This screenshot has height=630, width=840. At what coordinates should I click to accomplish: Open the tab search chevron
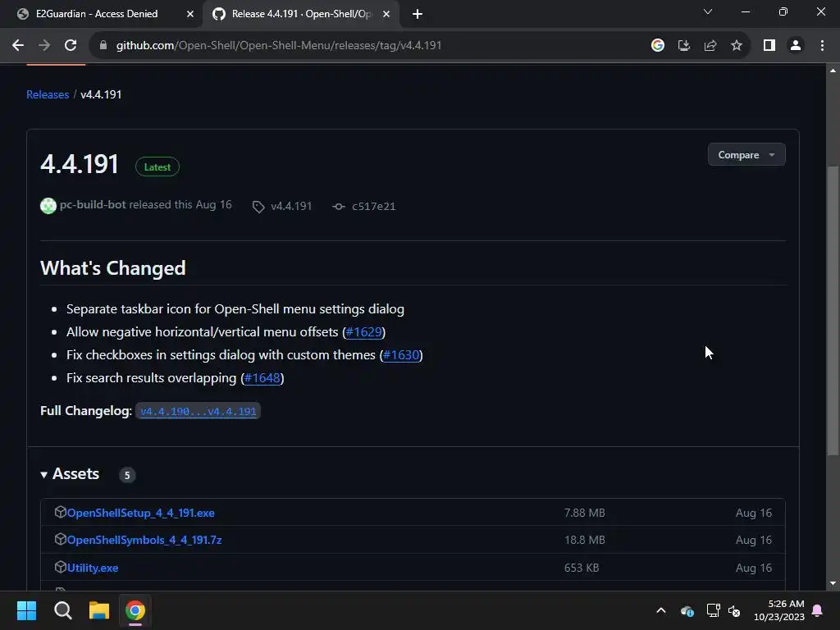click(x=708, y=11)
